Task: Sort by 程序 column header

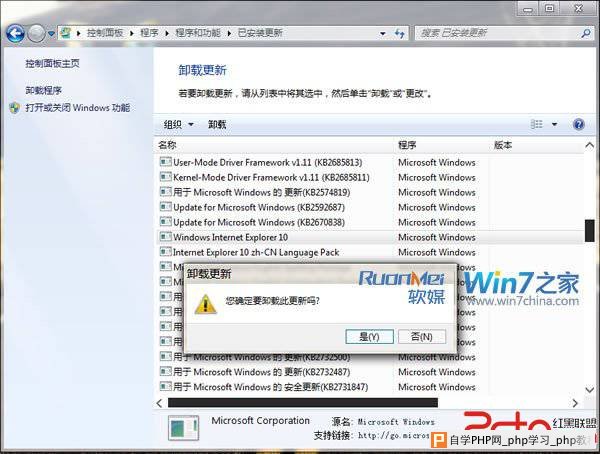Action: 407,145
